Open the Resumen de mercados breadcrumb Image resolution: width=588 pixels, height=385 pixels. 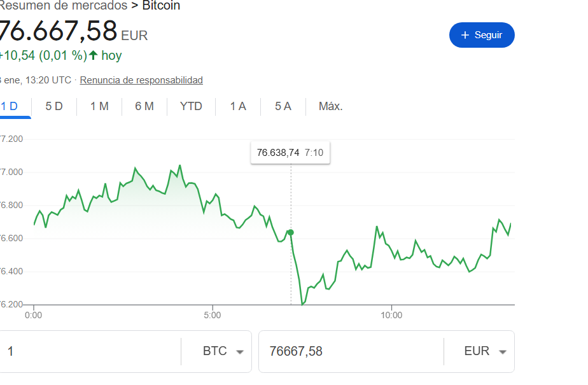[x=62, y=6]
